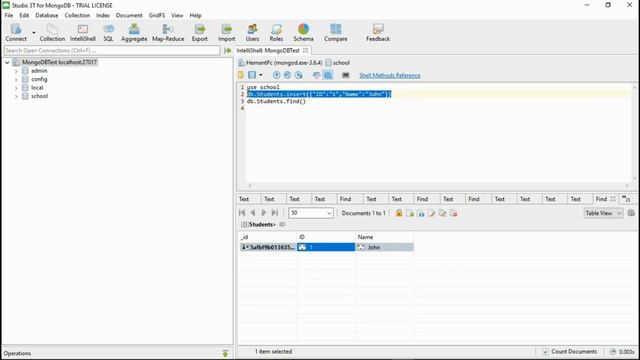Expand the local database node
The height and width of the screenshot is (360, 640).
(x=16, y=88)
